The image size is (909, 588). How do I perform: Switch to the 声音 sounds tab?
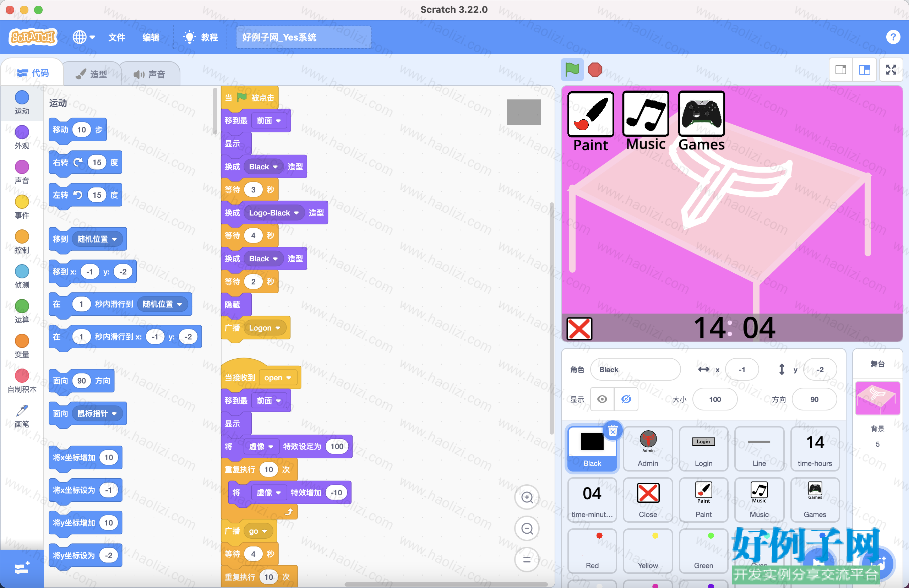pos(149,74)
